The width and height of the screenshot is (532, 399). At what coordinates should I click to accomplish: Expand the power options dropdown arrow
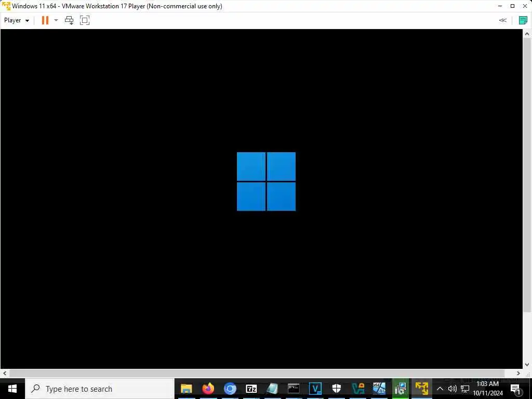56,20
